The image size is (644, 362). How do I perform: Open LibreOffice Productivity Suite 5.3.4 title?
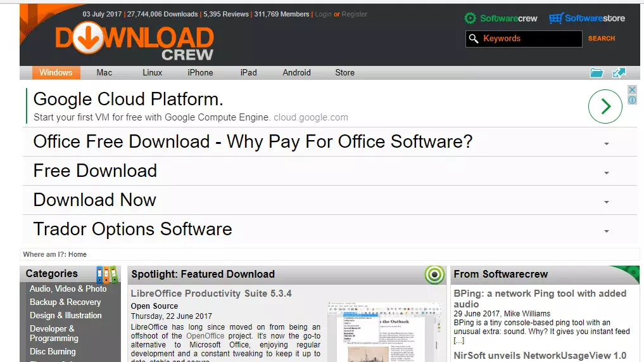tap(211, 294)
